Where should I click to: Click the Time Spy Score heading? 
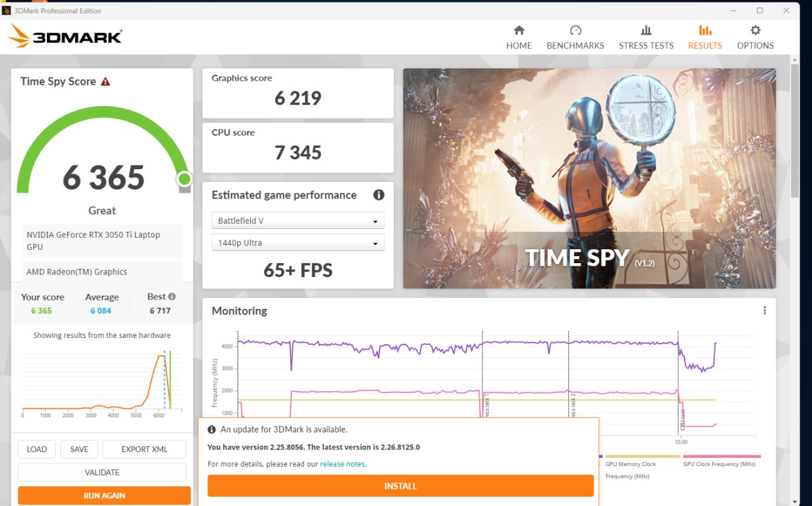tap(58, 81)
